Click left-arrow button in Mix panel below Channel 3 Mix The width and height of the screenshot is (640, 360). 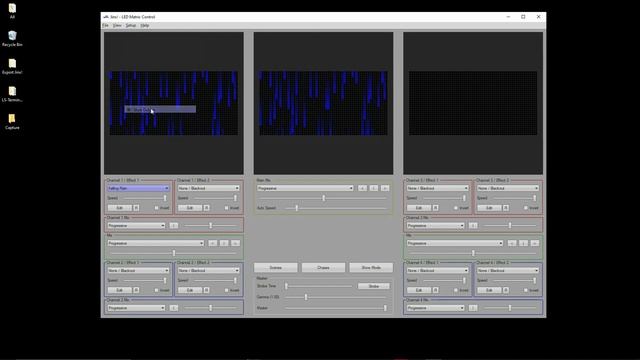click(512, 243)
